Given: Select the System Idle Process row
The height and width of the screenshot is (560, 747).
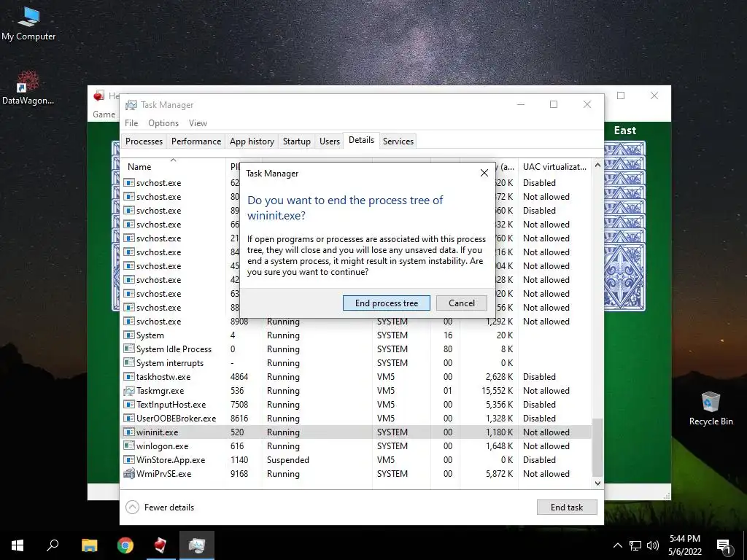Looking at the screenshot, I should [x=356, y=349].
